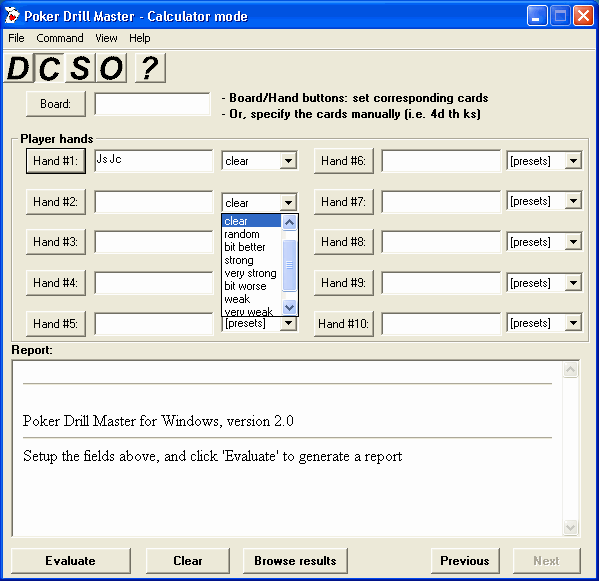Screen dimensions: 599x581
Task: Click the Poker Drill Master title bar icon
Action: click(x=12, y=16)
